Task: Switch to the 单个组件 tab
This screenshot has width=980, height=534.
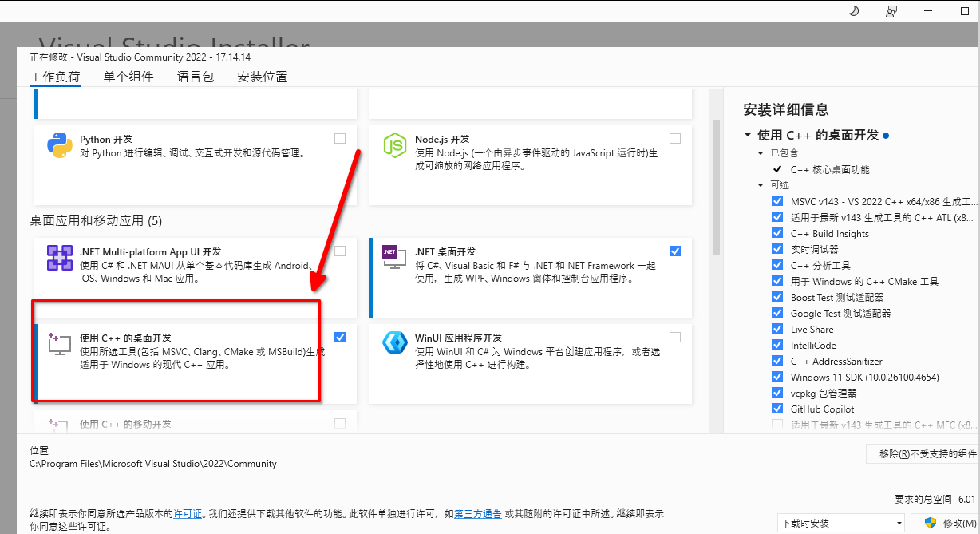Action: coord(128,77)
